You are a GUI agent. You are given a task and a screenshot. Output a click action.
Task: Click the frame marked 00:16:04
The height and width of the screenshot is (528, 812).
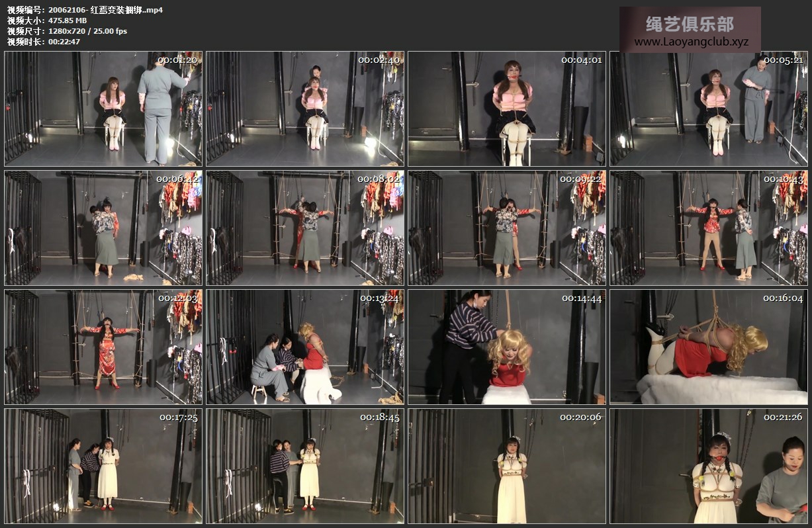coord(709,347)
